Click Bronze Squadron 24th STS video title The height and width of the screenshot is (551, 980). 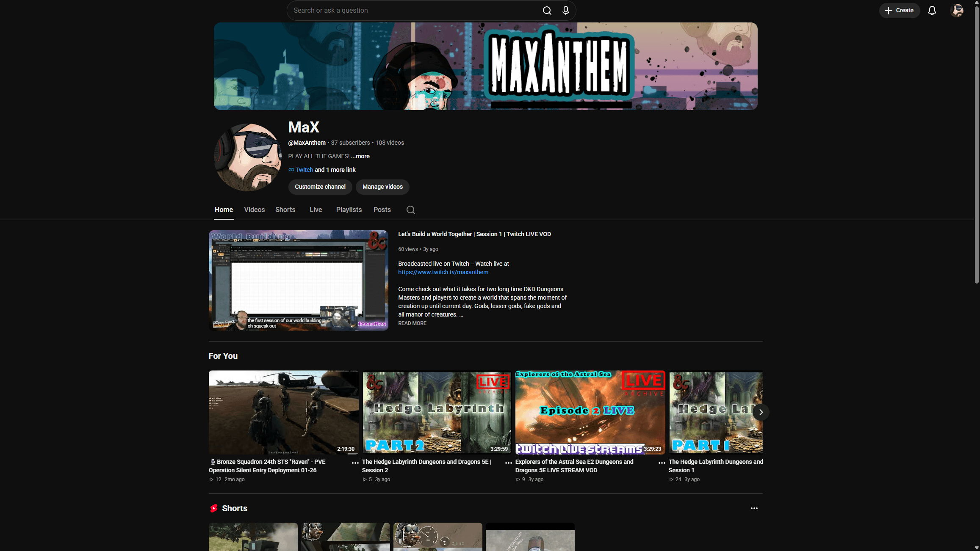point(267,466)
